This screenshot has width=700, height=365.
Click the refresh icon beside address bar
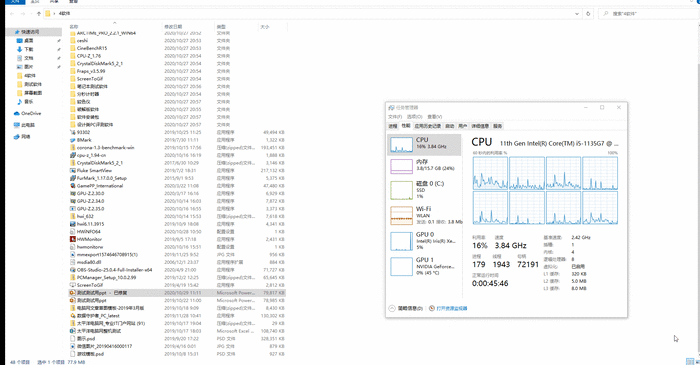coord(588,14)
